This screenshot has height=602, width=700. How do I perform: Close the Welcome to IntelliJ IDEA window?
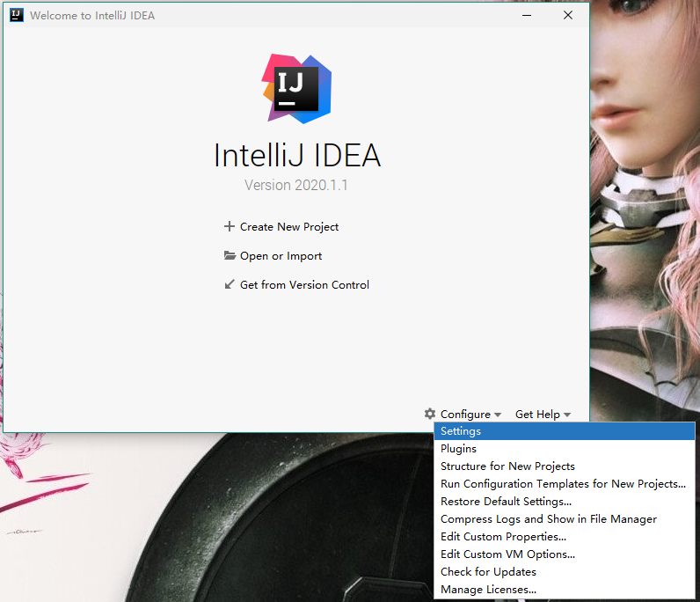coord(568,15)
